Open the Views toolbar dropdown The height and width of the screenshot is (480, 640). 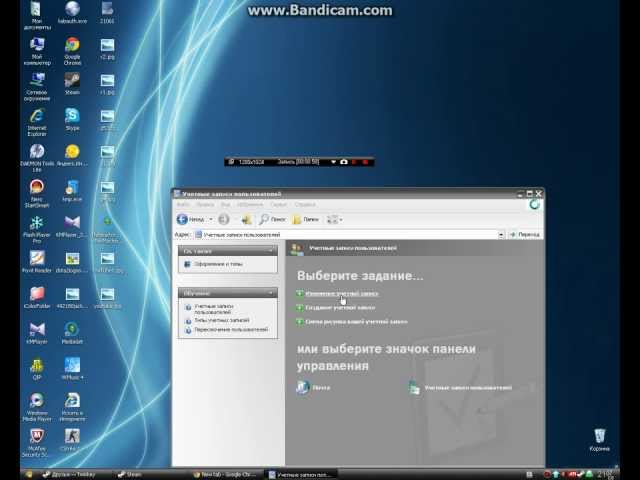click(334, 219)
